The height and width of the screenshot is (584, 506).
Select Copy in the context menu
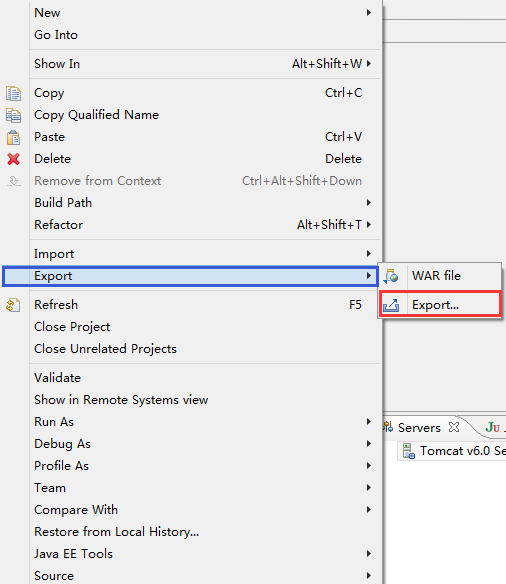click(x=205, y=93)
